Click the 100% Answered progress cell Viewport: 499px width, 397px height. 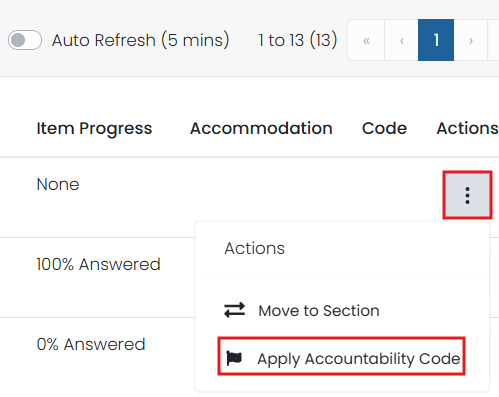pyautogui.click(x=98, y=264)
